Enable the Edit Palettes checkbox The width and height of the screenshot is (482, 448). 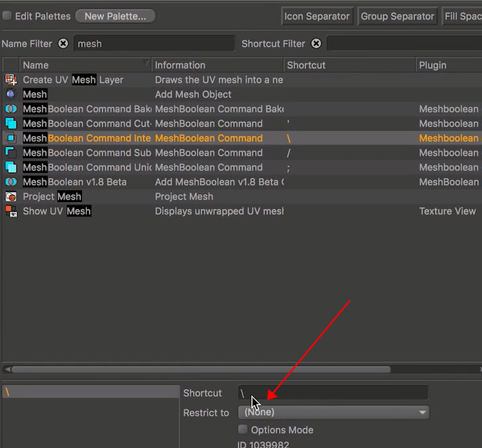(7, 16)
